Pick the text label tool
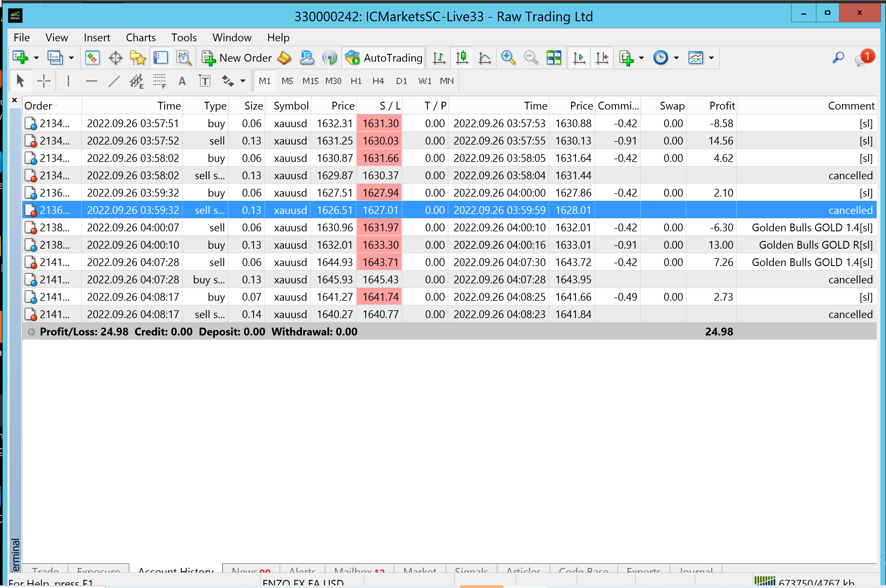Screen dimensions: 886x588 coord(205,81)
